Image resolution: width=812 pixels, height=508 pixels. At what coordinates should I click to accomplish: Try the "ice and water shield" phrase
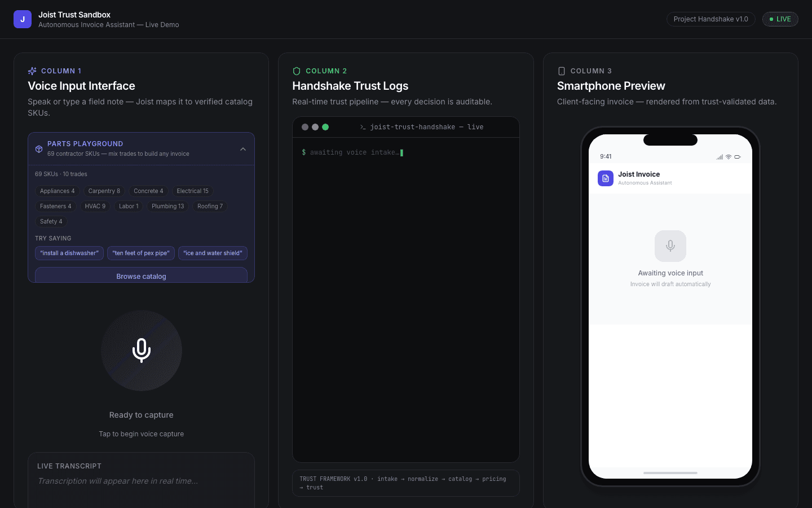click(x=213, y=253)
